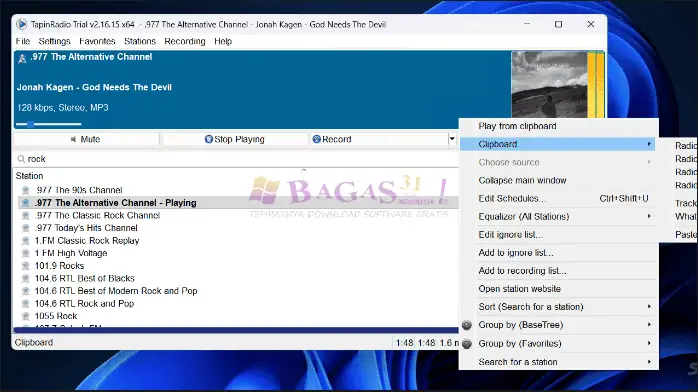Expand the Equalizer (All Stations) submenu

[x=649, y=216]
